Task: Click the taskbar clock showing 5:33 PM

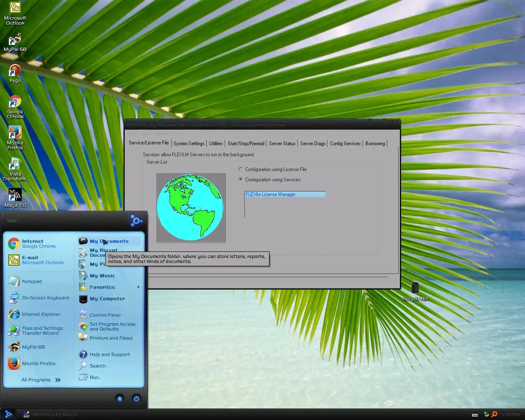Action: (x=511, y=414)
